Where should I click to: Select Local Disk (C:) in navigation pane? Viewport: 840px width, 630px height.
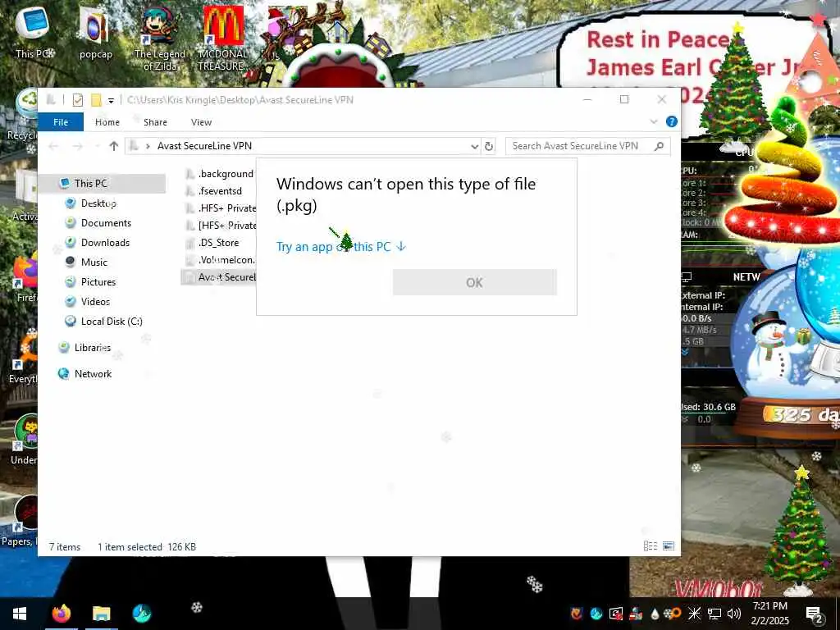click(112, 322)
